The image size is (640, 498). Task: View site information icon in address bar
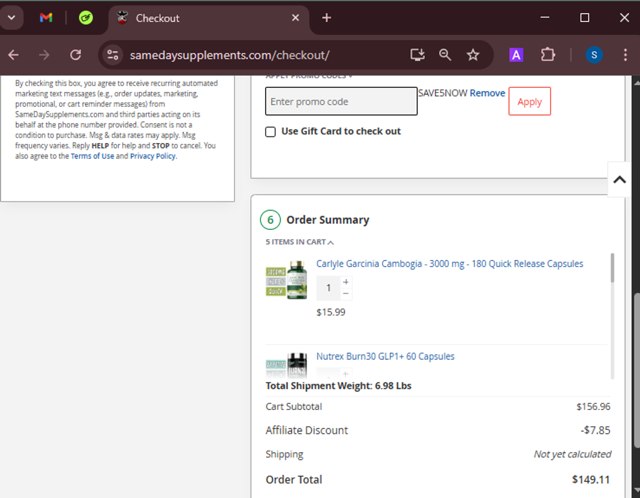[112, 55]
